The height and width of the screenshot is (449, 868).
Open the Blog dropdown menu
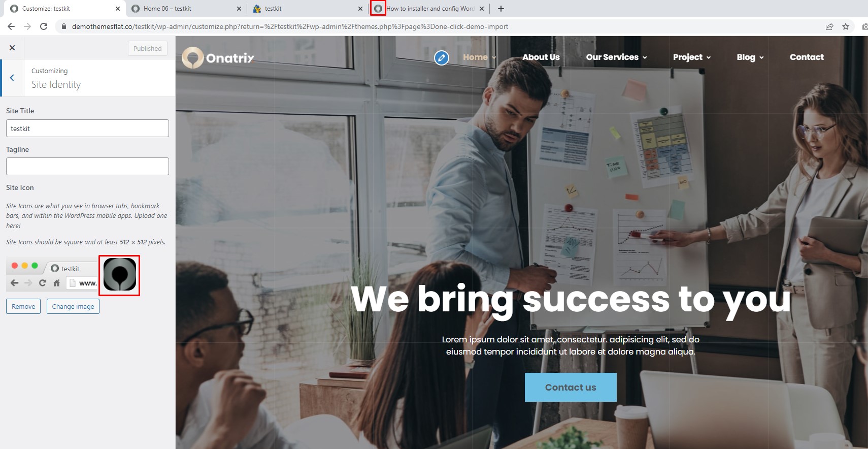[750, 57]
